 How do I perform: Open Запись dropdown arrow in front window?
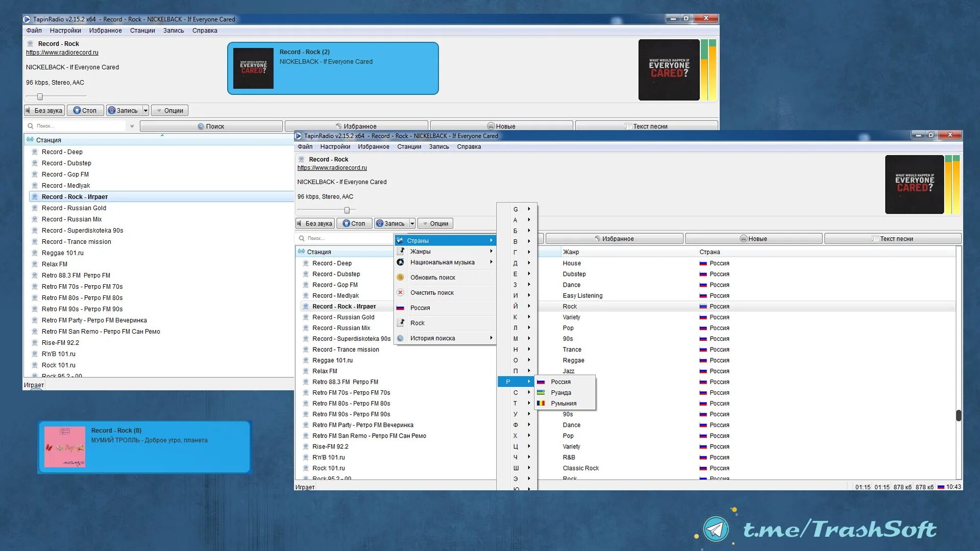(412, 223)
